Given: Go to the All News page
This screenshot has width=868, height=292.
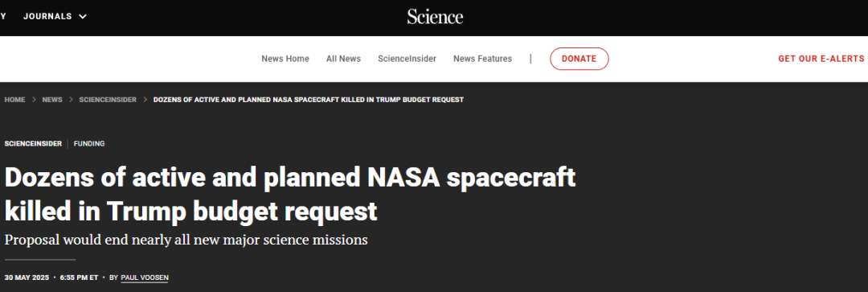Looking at the screenshot, I should (343, 59).
